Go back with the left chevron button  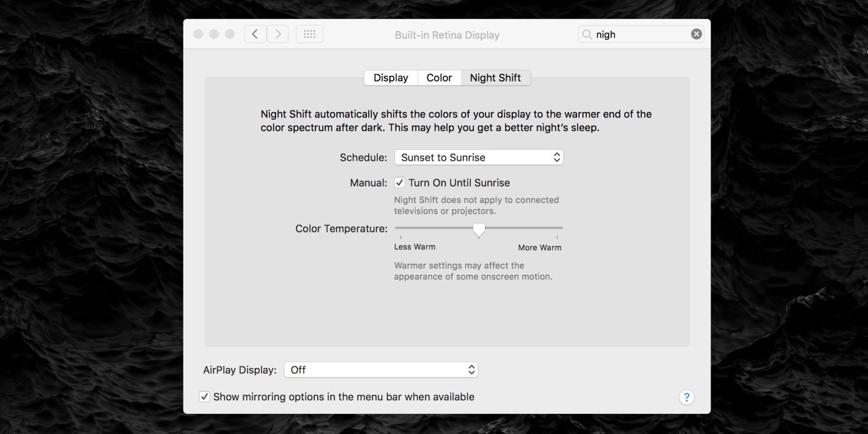click(255, 34)
